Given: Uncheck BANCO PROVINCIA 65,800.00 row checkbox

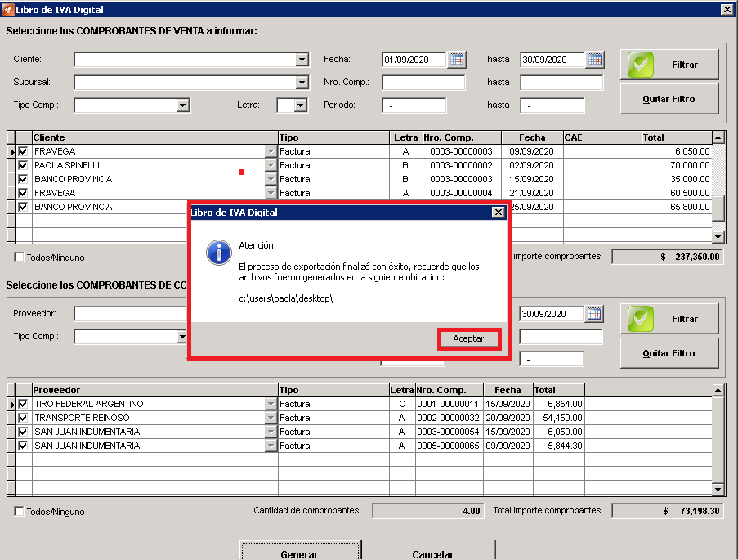Looking at the screenshot, I should [x=23, y=207].
